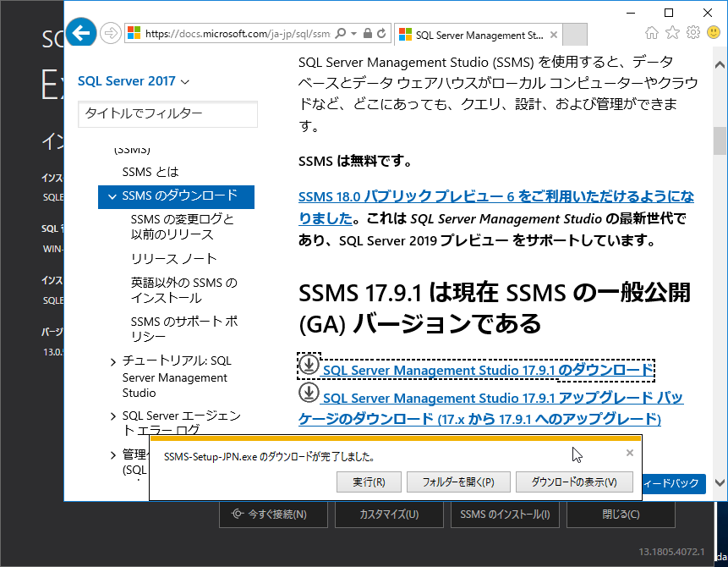Click the browser back arrow button
Image resolution: width=728 pixels, height=567 pixels.
(81, 34)
